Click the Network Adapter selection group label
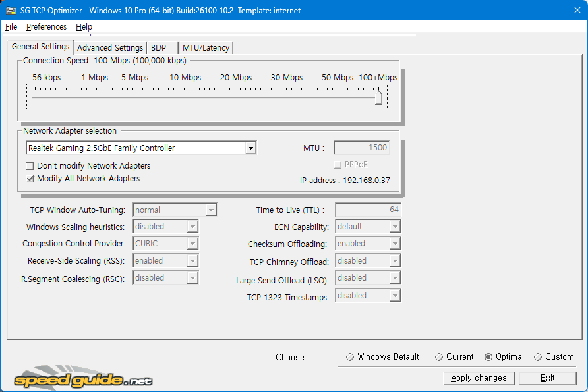Image resolution: width=588 pixels, height=392 pixels. pyautogui.click(x=70, y=131)
